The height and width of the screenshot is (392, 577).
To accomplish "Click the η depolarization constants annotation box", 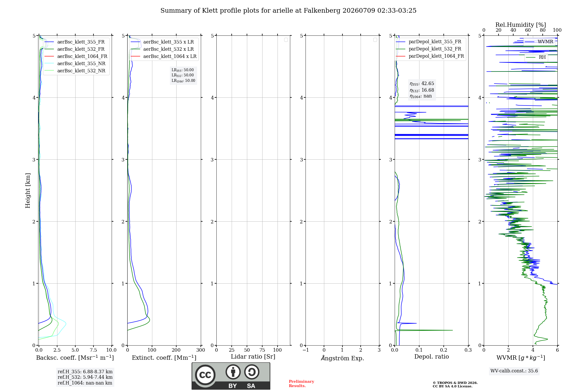I will pos(422,90).
